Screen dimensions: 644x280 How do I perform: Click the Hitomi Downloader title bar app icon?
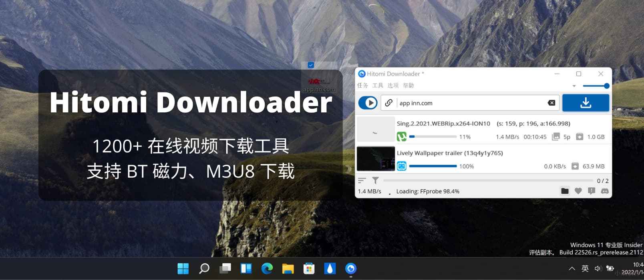[x=362, y=74]
